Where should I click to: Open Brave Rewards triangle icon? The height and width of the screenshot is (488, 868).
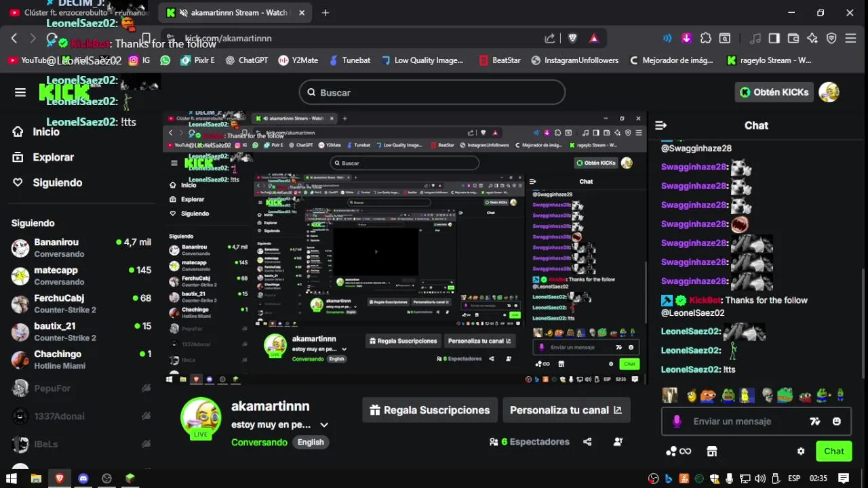click(593, 38)
